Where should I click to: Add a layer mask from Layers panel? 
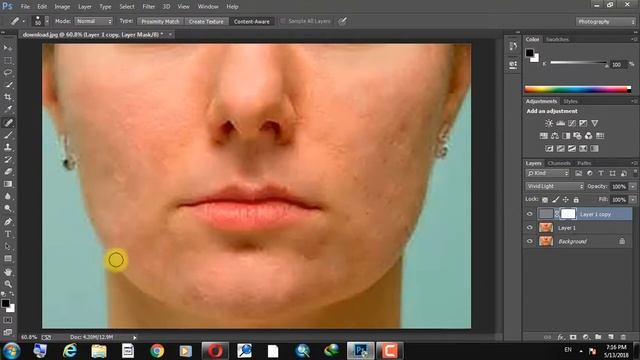click(573, 337)
